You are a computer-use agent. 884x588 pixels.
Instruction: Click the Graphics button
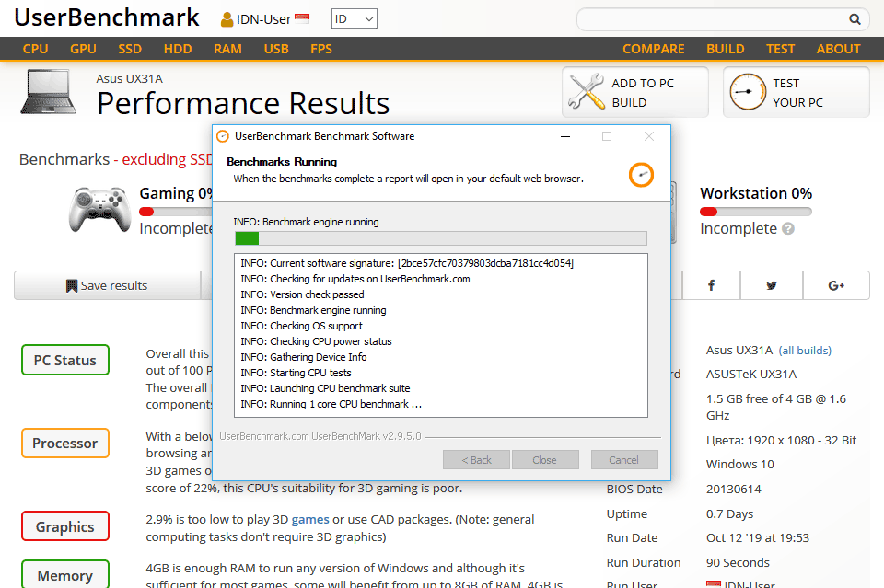(64, 526)
